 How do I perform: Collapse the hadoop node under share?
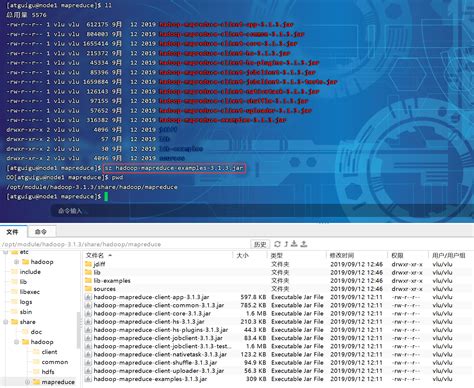16,342
